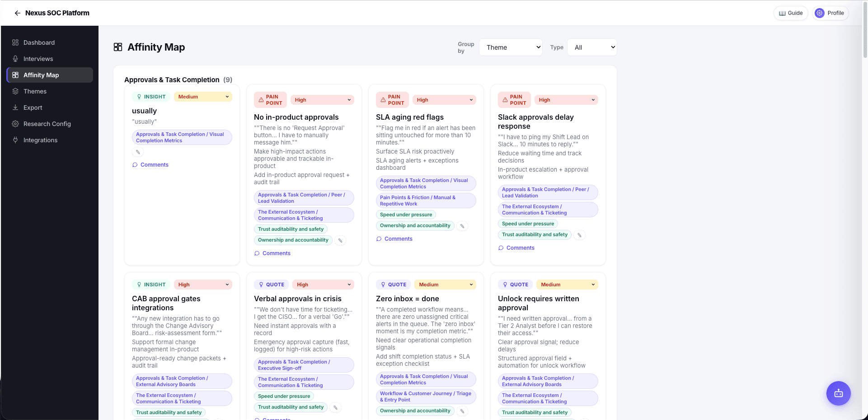Click Peer / Lead Validation tag on No in-product approvals
This screenshot has width=868, height=420.
(x=304, y=198)
